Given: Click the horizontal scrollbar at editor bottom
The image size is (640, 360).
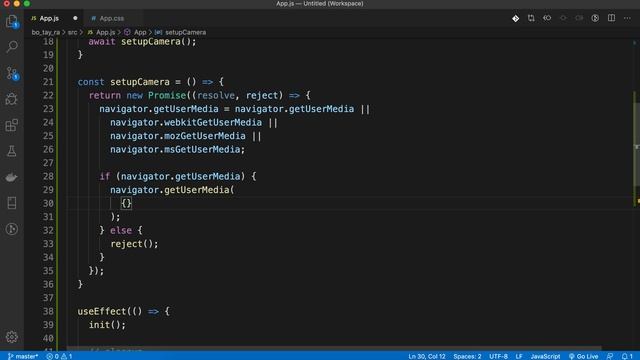Looking at the screenshot, I should [334, 348].
